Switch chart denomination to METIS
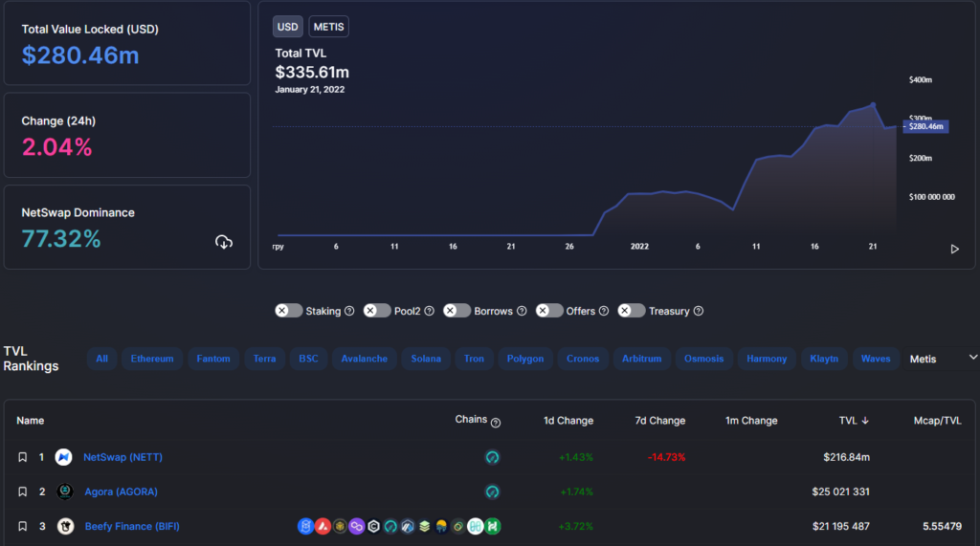 tap(329, 27)
